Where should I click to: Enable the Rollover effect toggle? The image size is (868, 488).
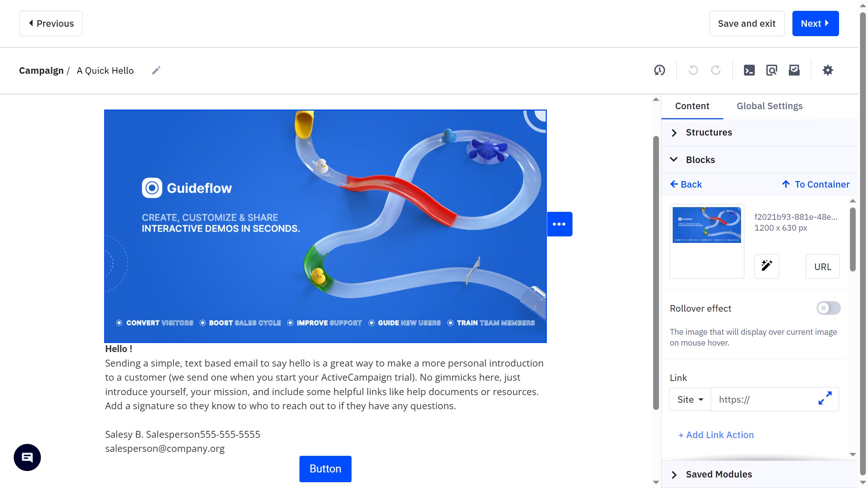pos(828,308)
